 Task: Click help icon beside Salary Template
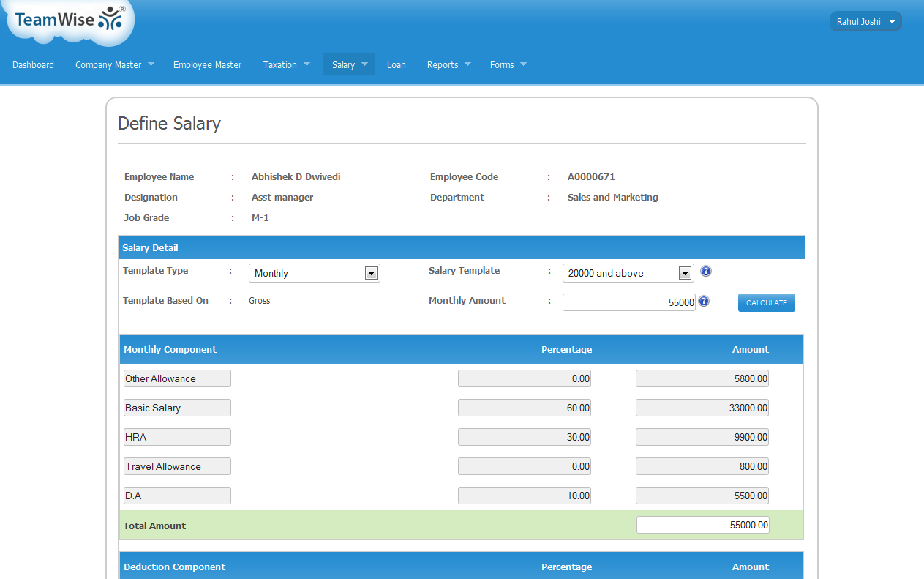point(705,272)
